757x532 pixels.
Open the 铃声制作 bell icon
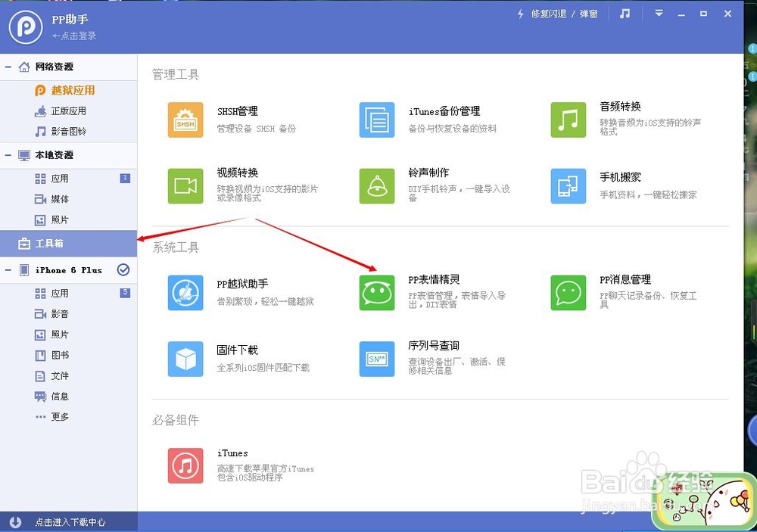(377, 186)
